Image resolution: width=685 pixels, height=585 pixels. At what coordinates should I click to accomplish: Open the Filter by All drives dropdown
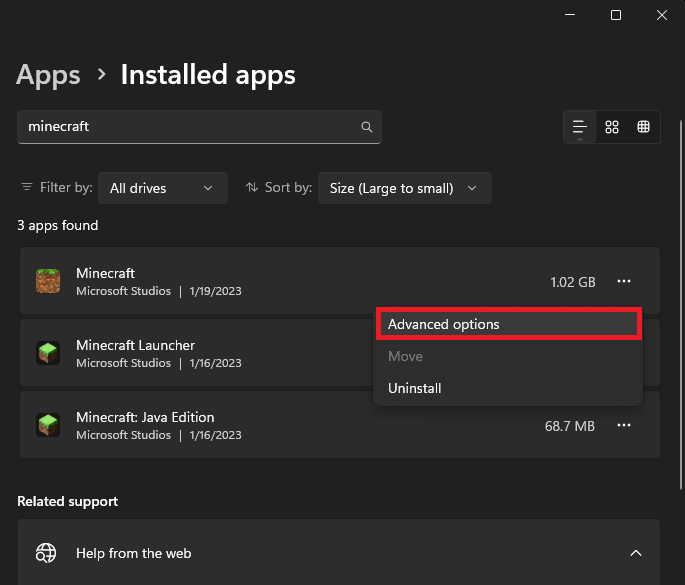coord(163,188)
